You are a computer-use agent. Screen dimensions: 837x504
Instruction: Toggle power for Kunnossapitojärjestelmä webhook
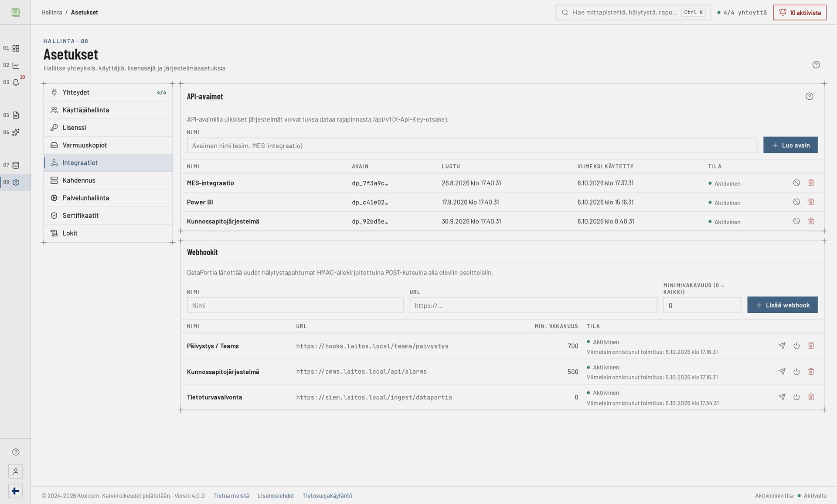(x=796, y=372)
